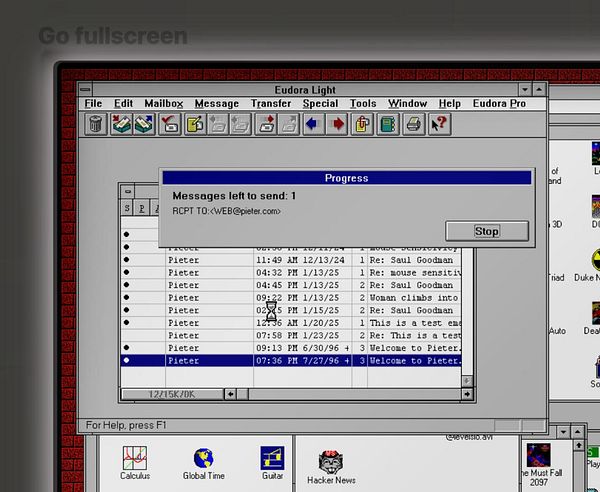
Task: Open the Nicknames address book icon
Action: [x=388, y=124]
